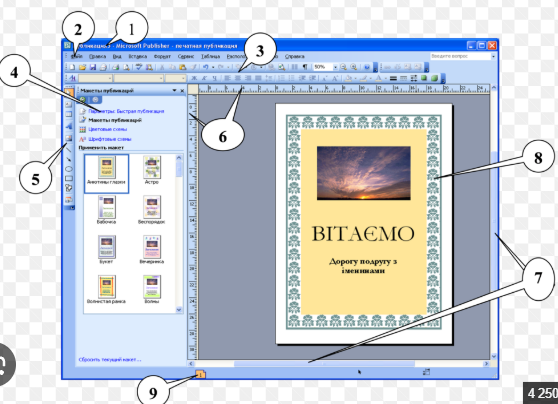Open the Параметры: Быстрая публикация link
Screen dimensions: 558x404
point(126,111)
